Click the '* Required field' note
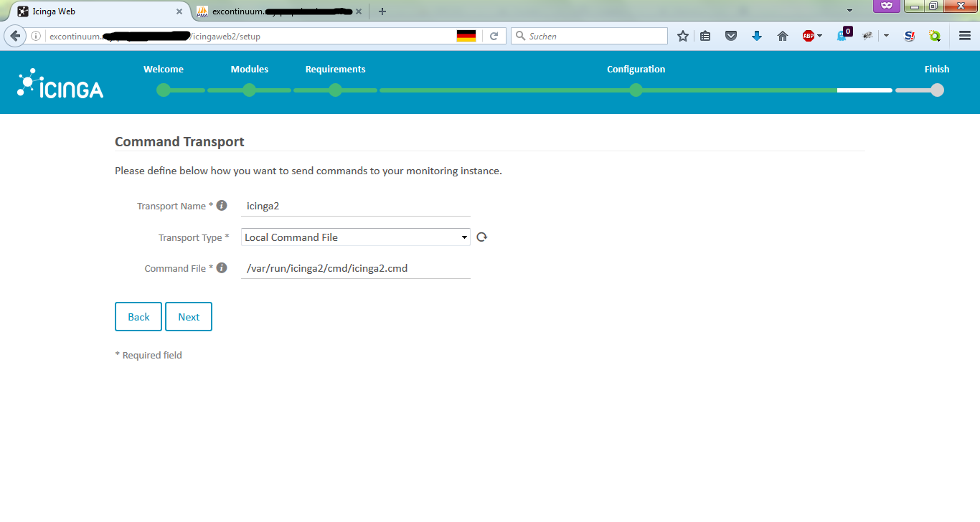Viewport: 980px width, 522px height. tap(149, 355)
